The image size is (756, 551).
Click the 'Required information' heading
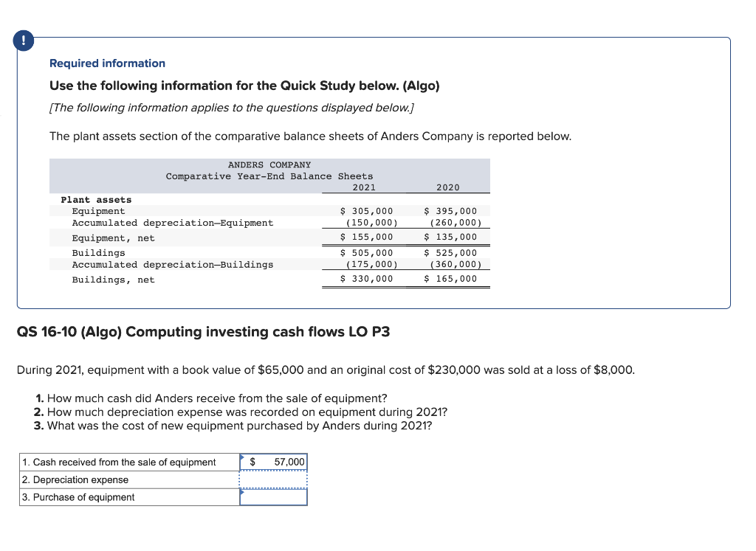pos(107,63)
